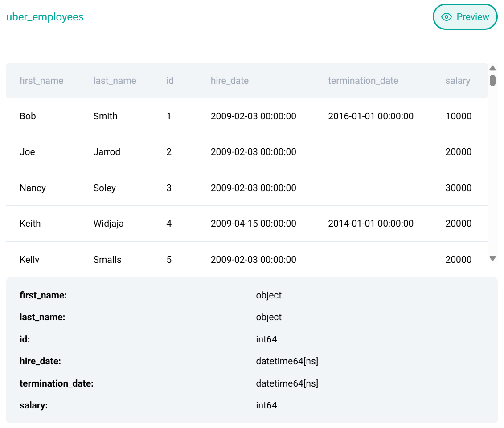Click the table scrollbar up arrow
The width and height of the screenshot is (504, 428).
[492, 68]
